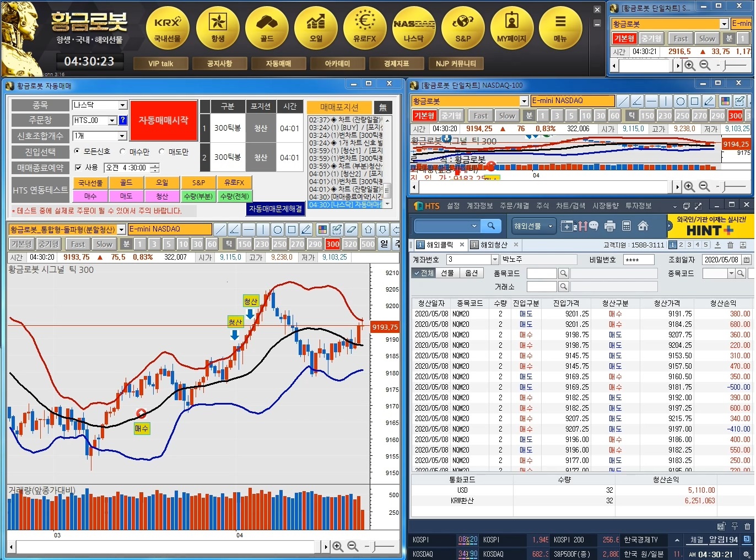
Task: Open the 설정 menu in HTS
Action: [x=453, y=206]
